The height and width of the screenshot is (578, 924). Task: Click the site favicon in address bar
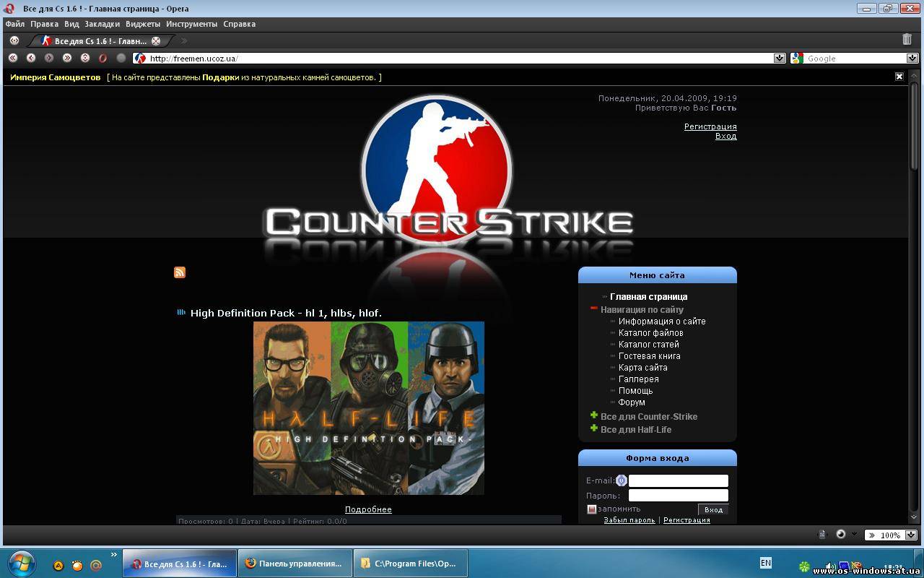point(140,59)
